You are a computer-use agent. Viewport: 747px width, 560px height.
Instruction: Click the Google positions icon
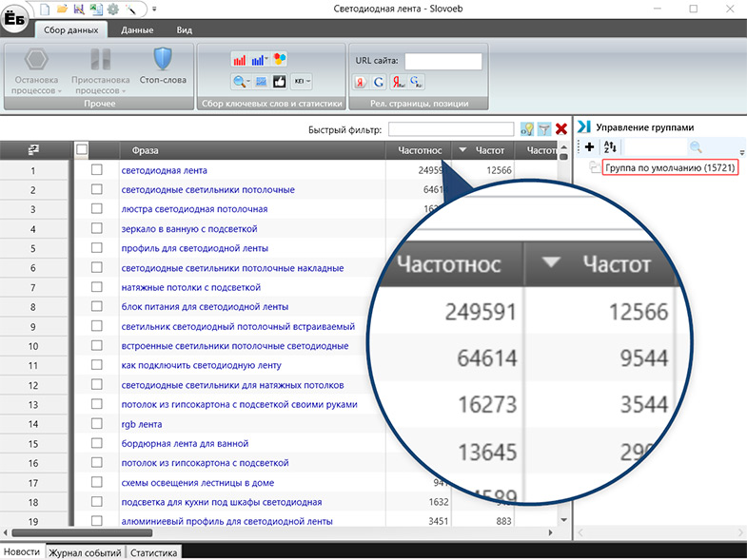[416, 82]
